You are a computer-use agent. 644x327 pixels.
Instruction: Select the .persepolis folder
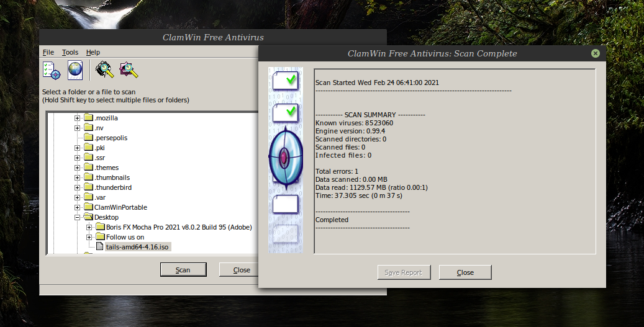click(x=111, y=138)
